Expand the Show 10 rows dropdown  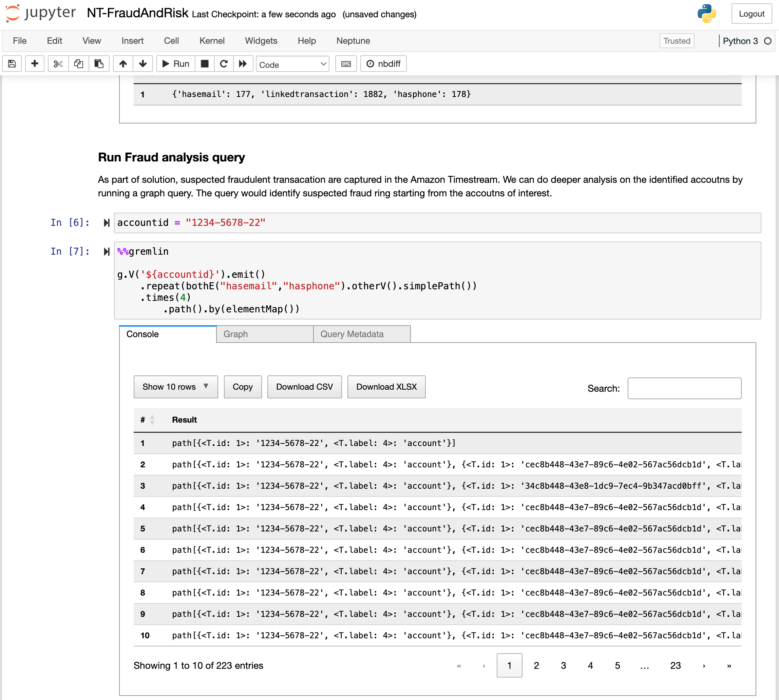[175, 387]
